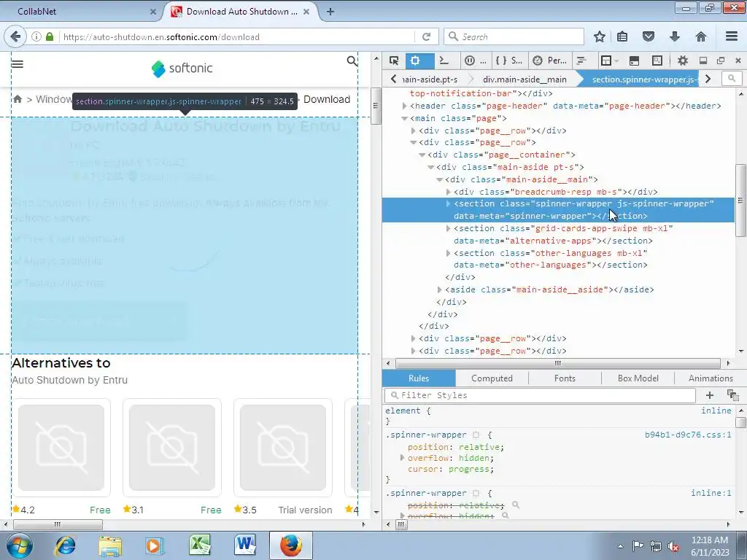
Task: Show bookmarks list icon
Action: click(x=622, y=36)
